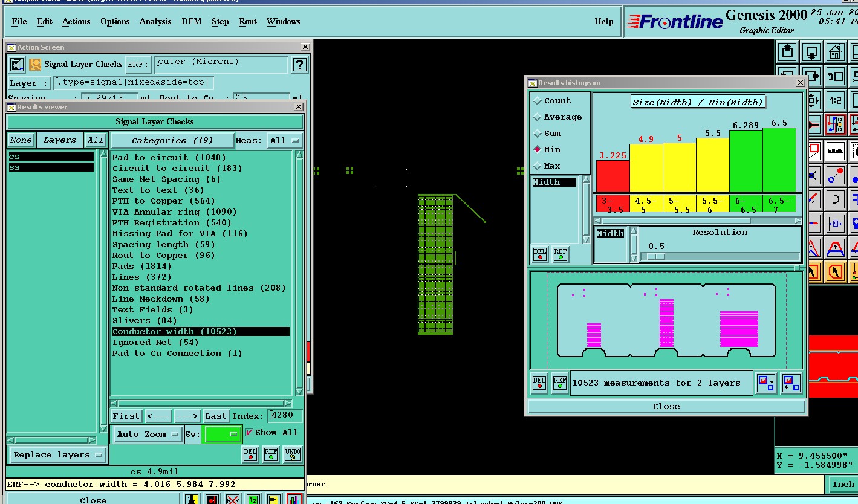The height and width of the screenshot is (504, 858).
Task: Click last layer-copy icon in histogram window
Action: 791,383
